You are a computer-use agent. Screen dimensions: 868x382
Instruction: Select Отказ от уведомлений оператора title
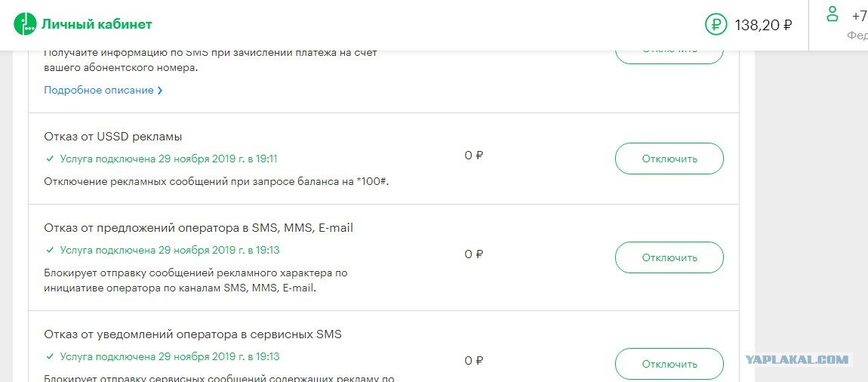[192, 334]
